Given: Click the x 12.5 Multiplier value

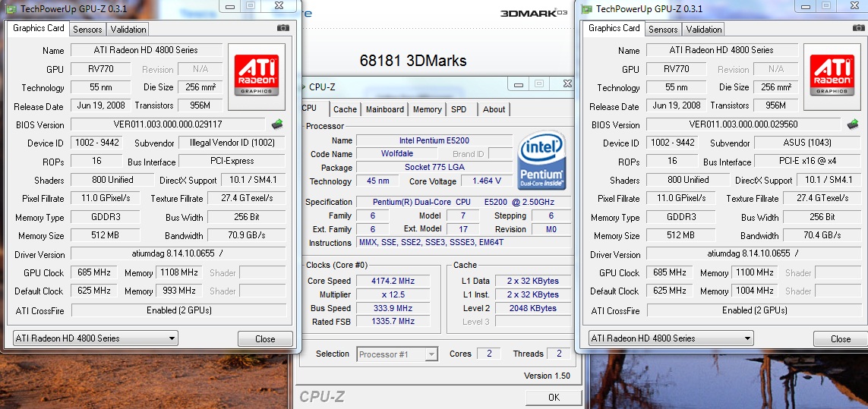Looking at the screenshot, I should pyautogui.click(x=393, y=294).
